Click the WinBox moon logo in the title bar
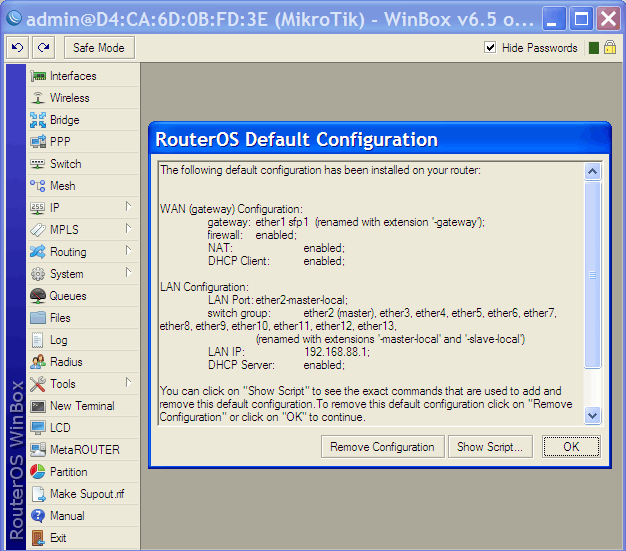 (14, 18)
